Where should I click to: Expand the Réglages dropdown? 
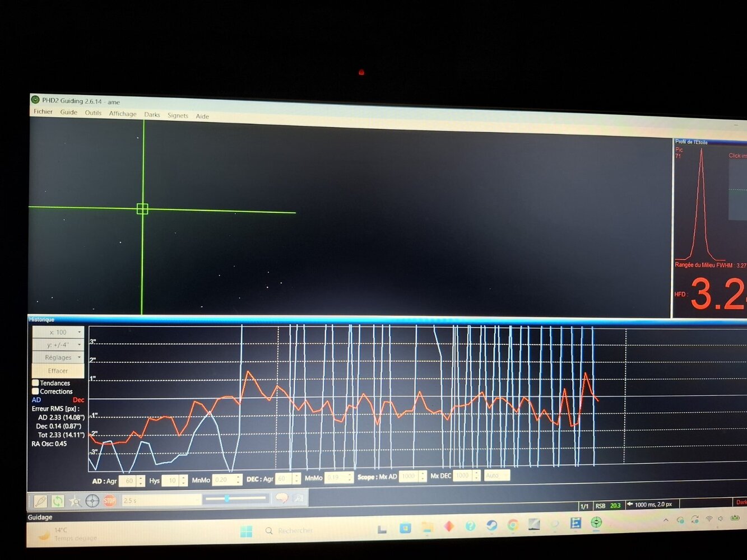pos(58,357)
